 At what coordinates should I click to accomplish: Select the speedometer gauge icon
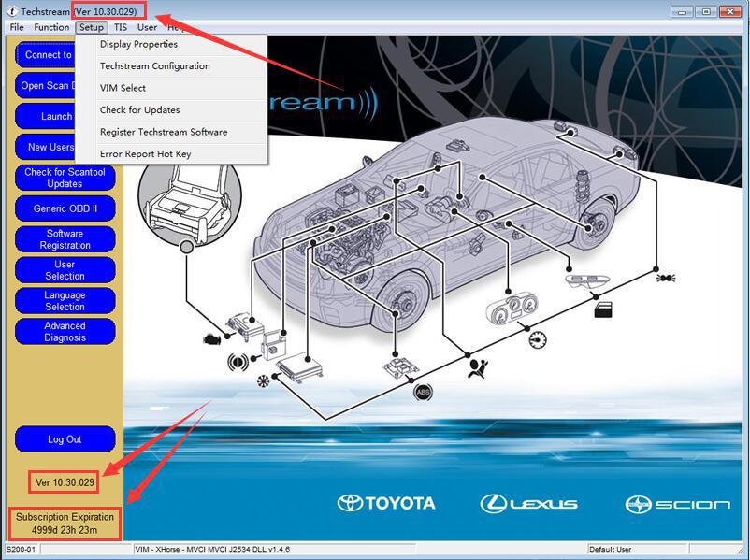(x=538, y=339)
